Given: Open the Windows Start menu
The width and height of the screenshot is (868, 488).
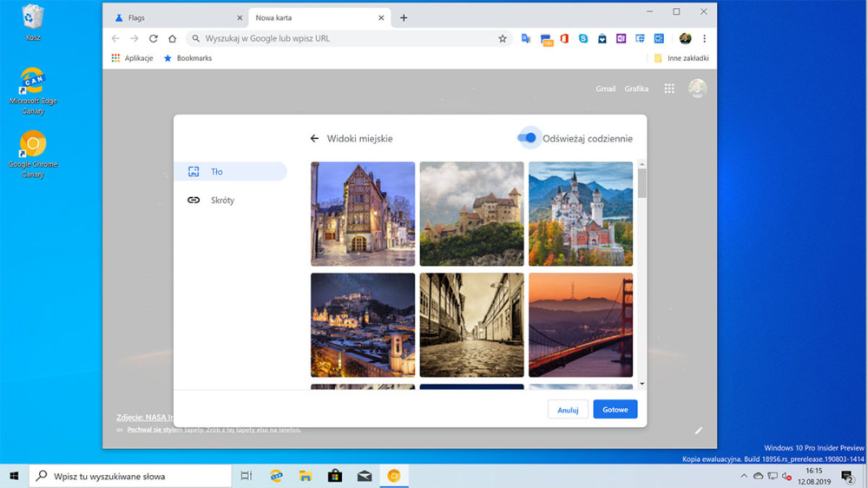Looking at the screenshot, I should [15, 476].
